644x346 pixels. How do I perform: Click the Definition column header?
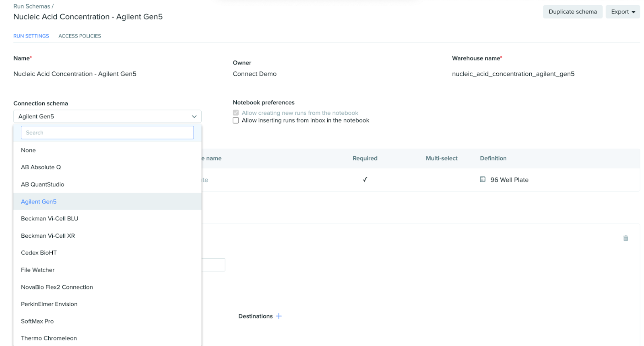pyautogui.click(x=493, y=158)
